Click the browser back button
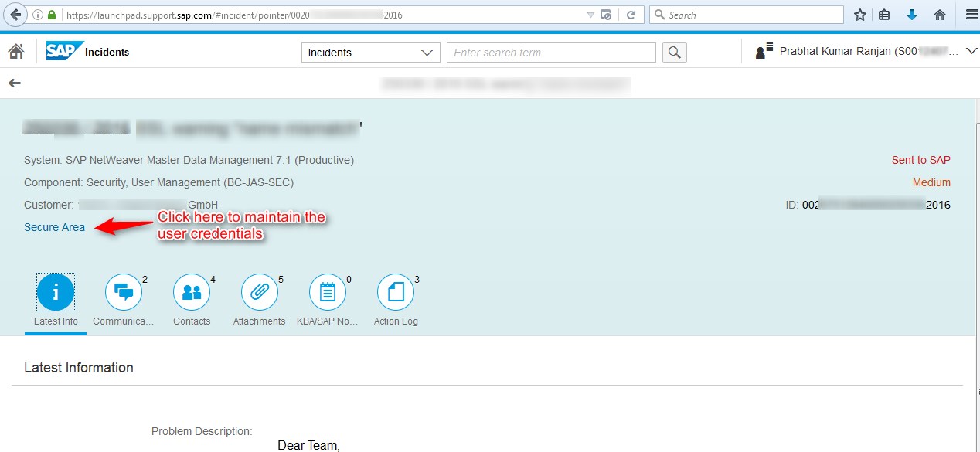The image size is (980, 452). [15, 15]
